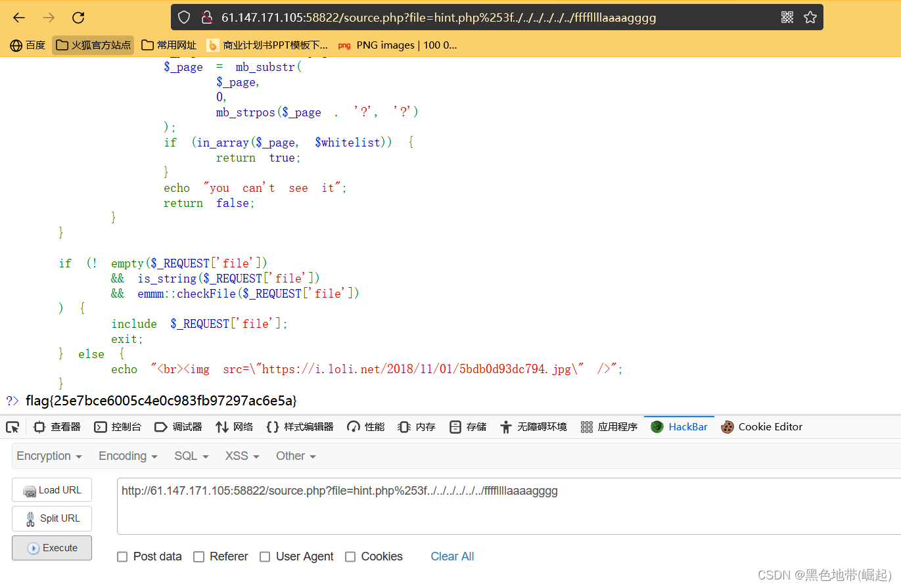Expand the Encoding dropdown
The height and width of the screenshot is (588, 901).
tap(128, 456)
